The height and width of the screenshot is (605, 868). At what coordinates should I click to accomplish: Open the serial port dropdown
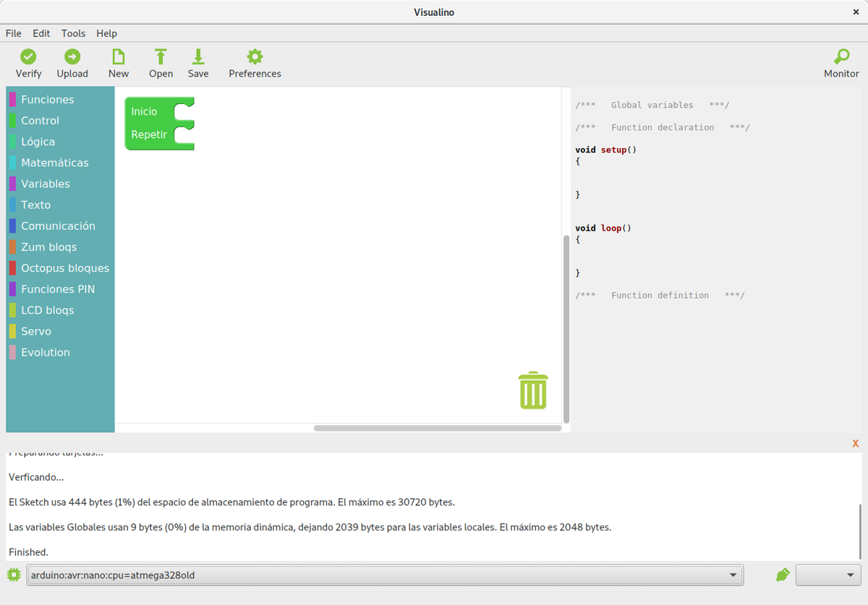(827, 575)
